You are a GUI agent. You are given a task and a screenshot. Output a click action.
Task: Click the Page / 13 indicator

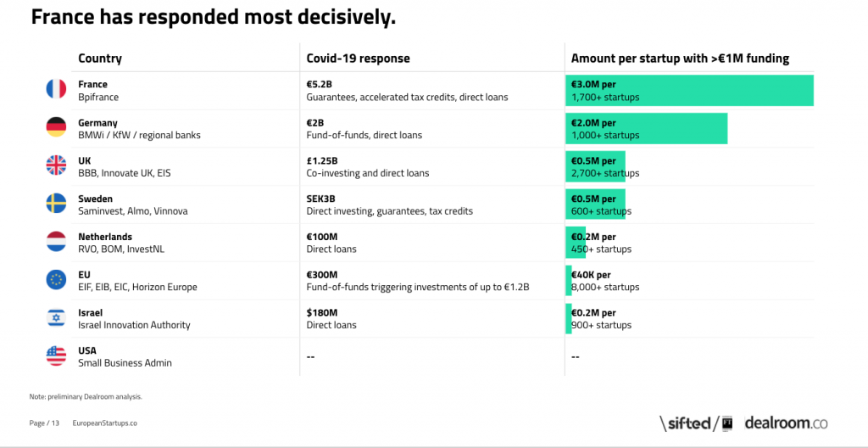coord(44,423)
